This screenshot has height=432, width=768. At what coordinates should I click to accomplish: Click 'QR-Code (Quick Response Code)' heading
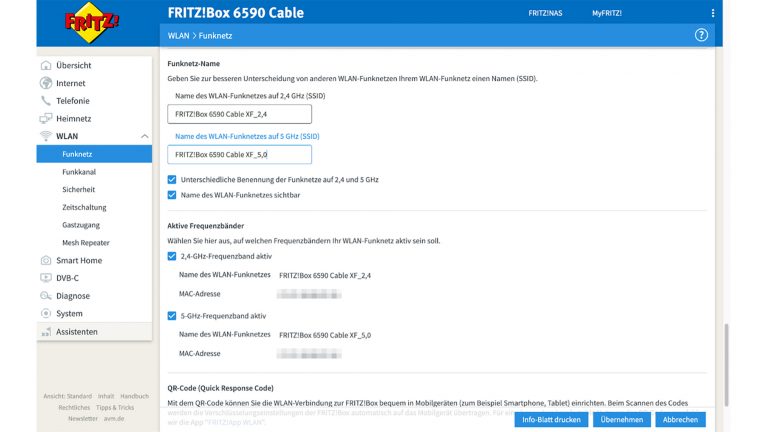220,388
